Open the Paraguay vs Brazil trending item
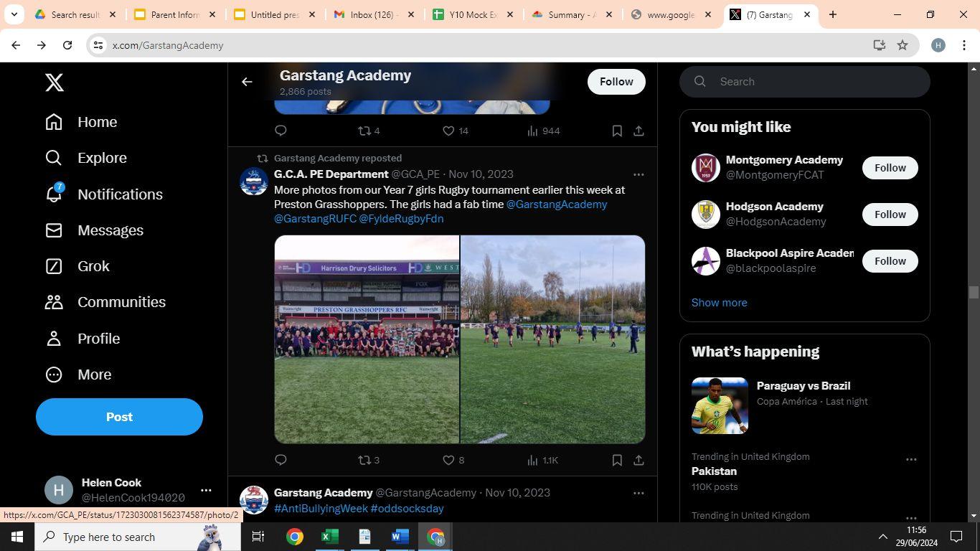The width and height of the screenshot is (980, 551). pyautogui.click(x=805, y=405)
